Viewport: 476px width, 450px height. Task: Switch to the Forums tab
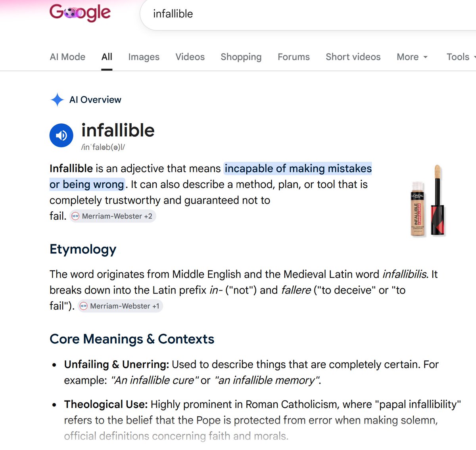(294, 57)
